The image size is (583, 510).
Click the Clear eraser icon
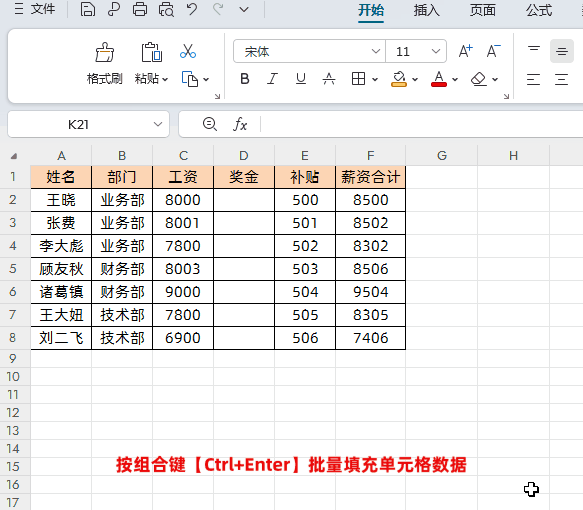479,79
